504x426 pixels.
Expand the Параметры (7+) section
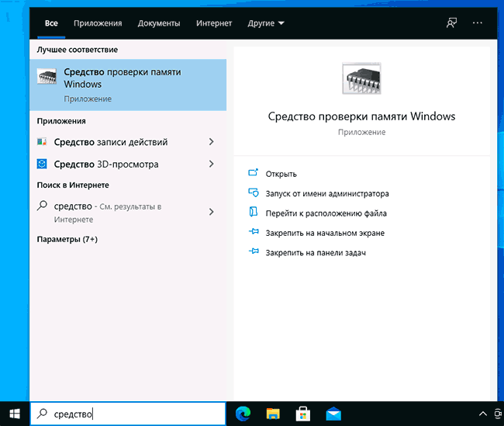67,240
